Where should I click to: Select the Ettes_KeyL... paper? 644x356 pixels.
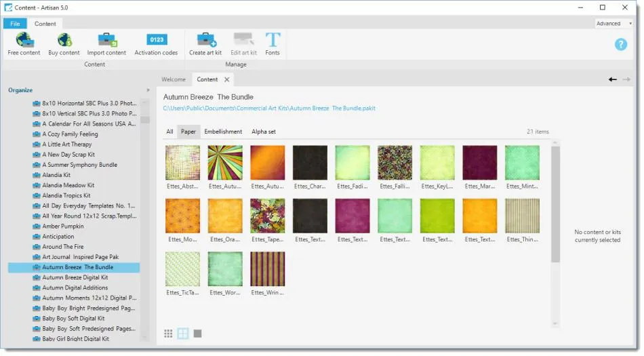point(437,163)
